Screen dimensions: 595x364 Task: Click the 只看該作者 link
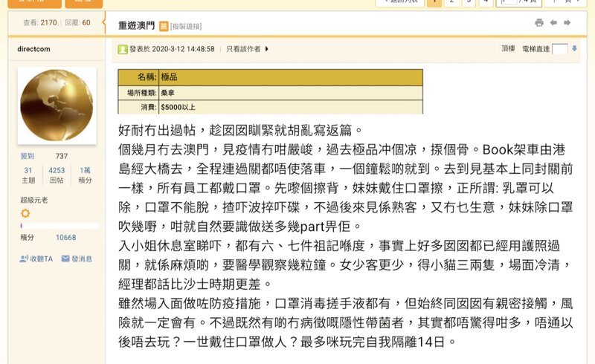243,49
